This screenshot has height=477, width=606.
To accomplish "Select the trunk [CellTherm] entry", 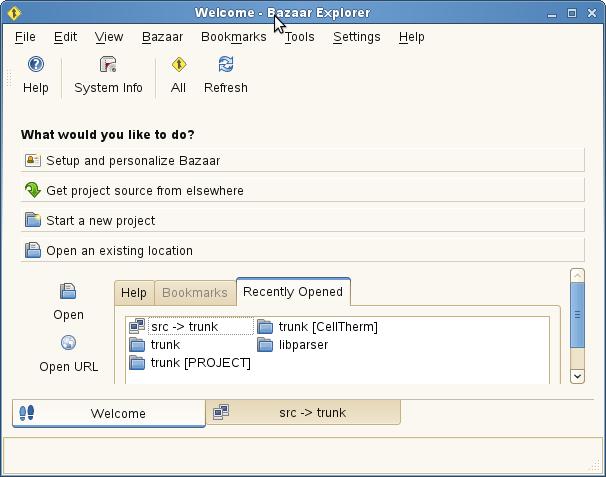I will pos(328,327).
